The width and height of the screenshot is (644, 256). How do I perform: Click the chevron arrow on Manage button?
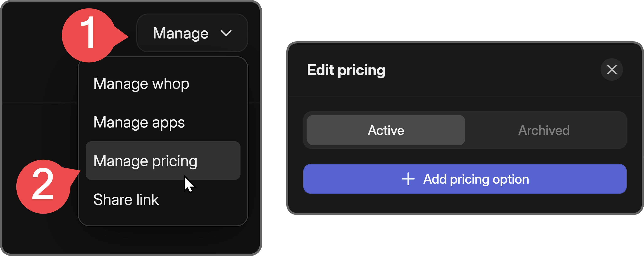(226, 33)
